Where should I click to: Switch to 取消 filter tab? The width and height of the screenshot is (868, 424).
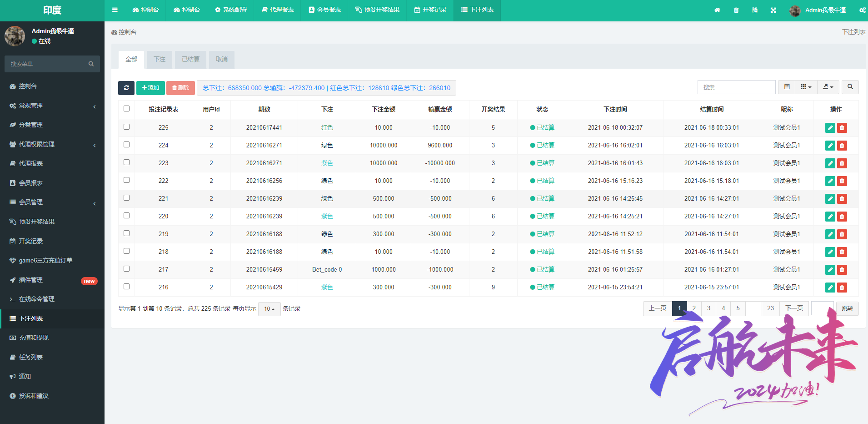tap(222, 60)
